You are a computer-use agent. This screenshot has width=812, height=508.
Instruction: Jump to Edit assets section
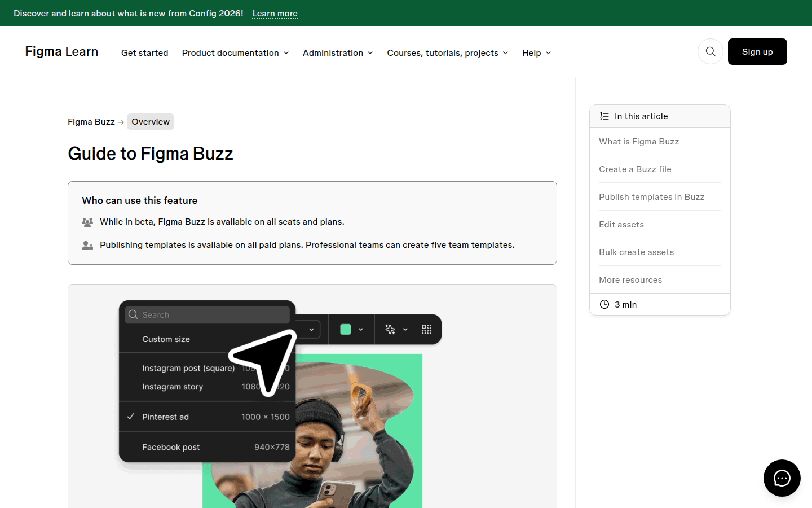621,225
